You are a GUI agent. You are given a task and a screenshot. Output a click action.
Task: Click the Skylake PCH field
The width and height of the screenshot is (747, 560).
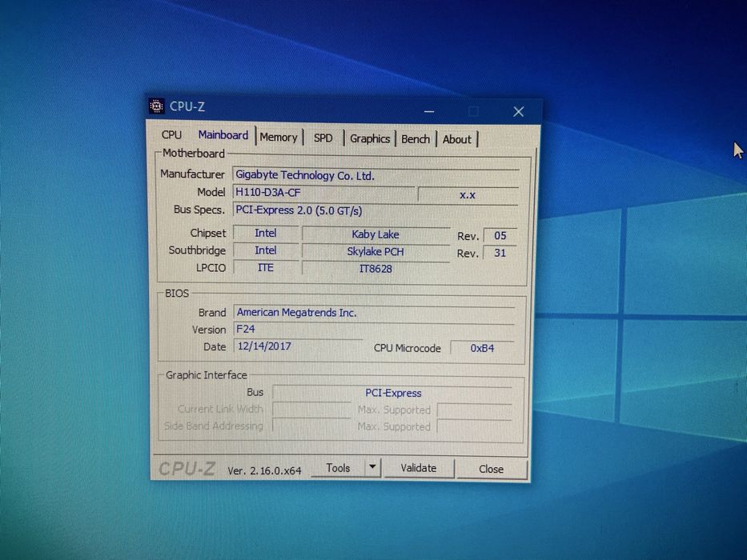(x=376, y=251)
